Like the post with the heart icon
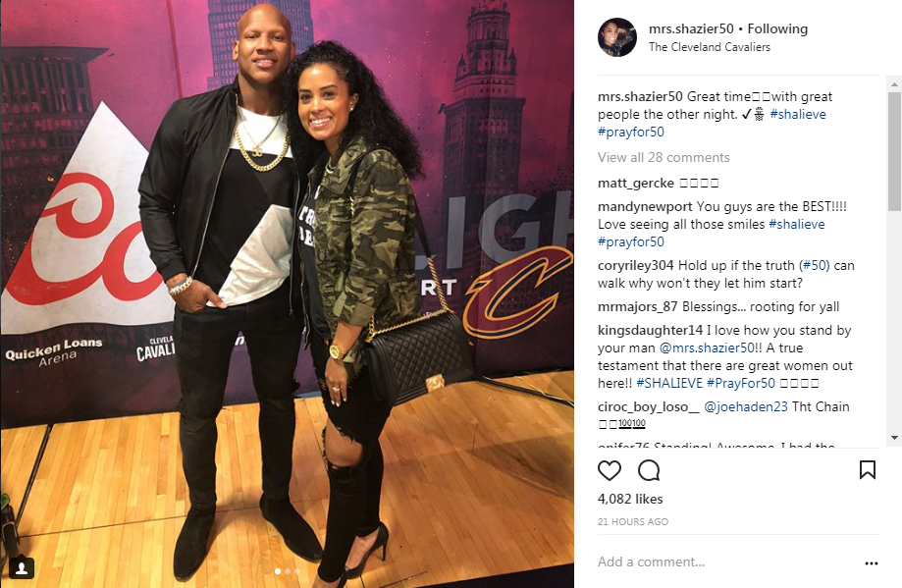The height and width of the screenshot is (588, 902). pos(610,470)
